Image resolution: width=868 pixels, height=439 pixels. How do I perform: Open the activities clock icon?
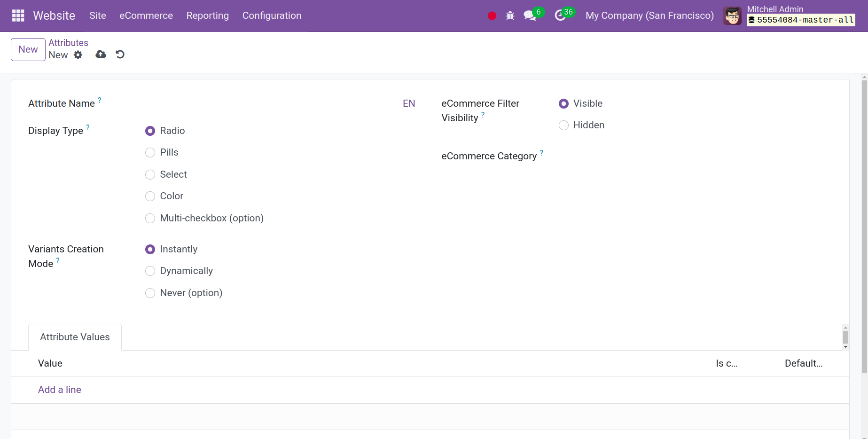click(560, 16)
